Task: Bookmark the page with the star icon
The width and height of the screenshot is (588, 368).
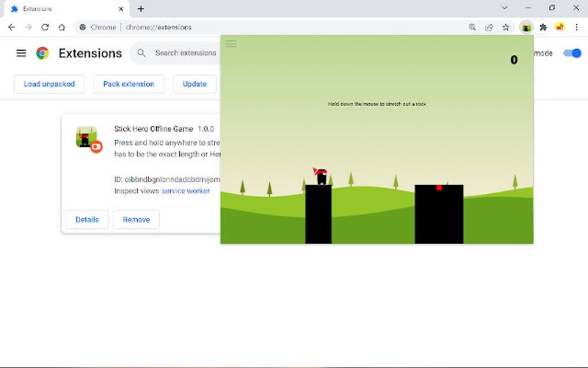Action: click(506, 27)
